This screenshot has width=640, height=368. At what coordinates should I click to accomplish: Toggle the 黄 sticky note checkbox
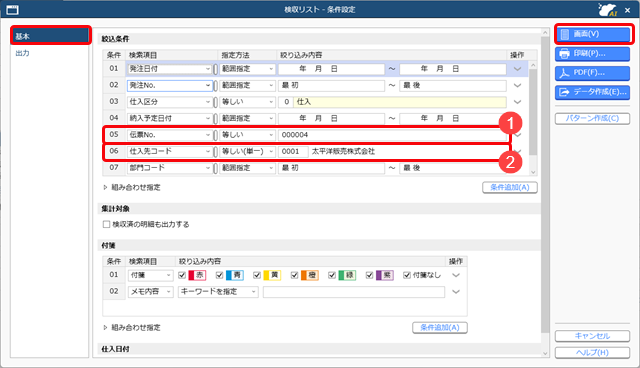tap(257, 275)
